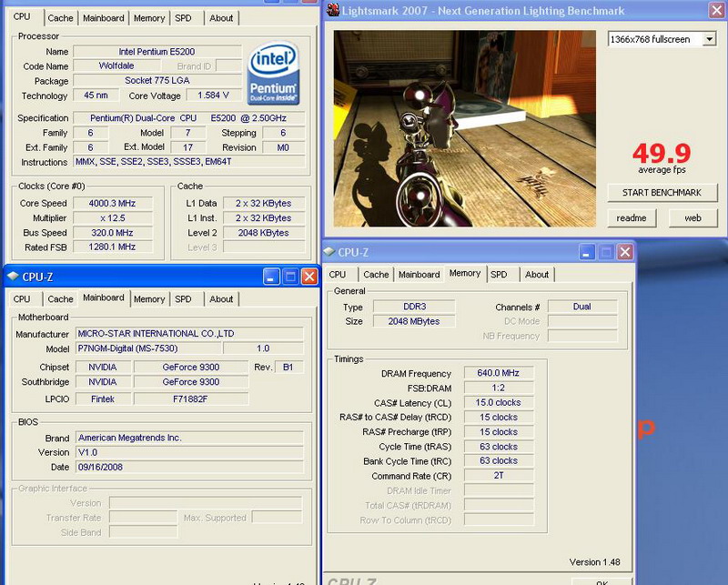Close the Lightsmark 2007 window
Image resolution: width=728 pixels, height=585 pixels.
tap(717, 10)
